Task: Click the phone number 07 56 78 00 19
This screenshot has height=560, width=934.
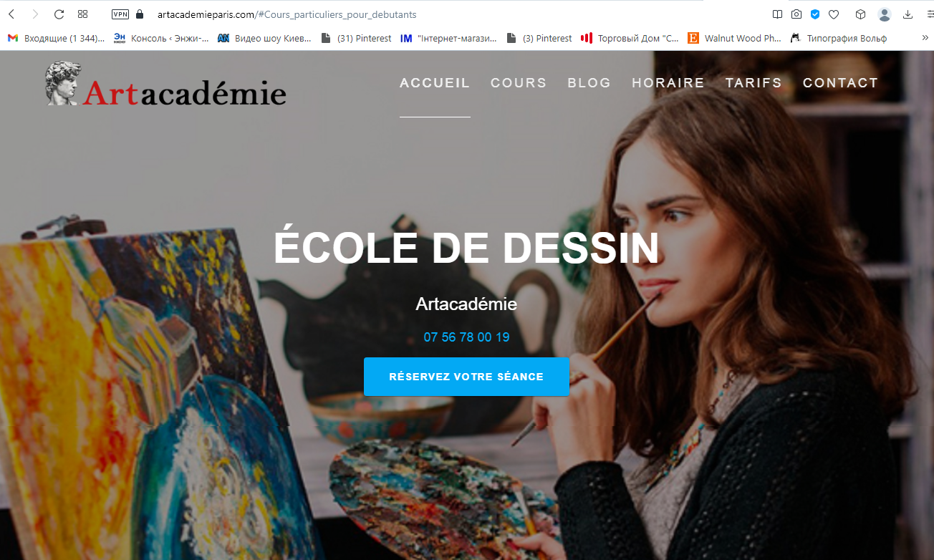Action: coord(466,337)
